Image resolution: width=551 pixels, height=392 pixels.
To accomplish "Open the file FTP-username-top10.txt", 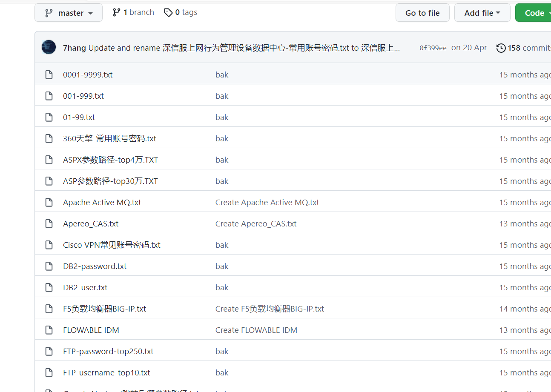I will click(106, 373).
